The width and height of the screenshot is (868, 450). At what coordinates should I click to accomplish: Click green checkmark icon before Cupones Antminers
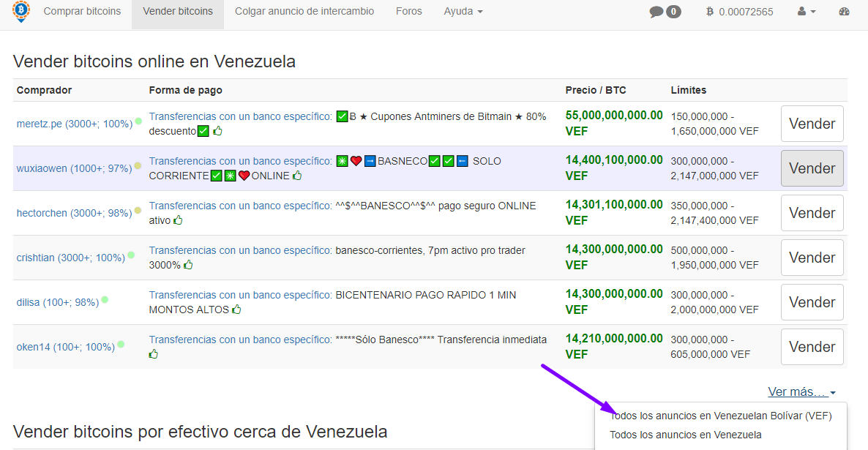click(342, 117)
